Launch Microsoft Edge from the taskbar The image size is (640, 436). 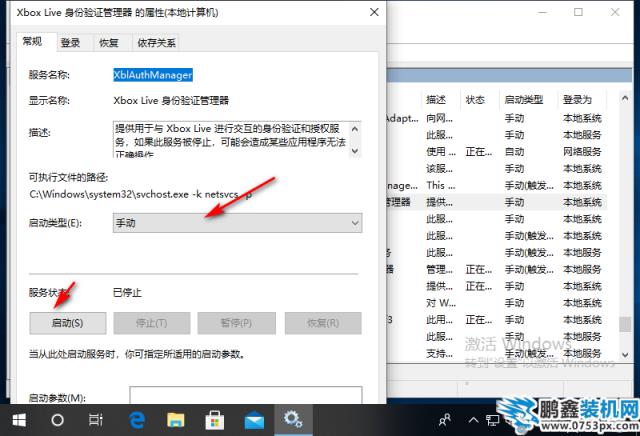[137, 420]
